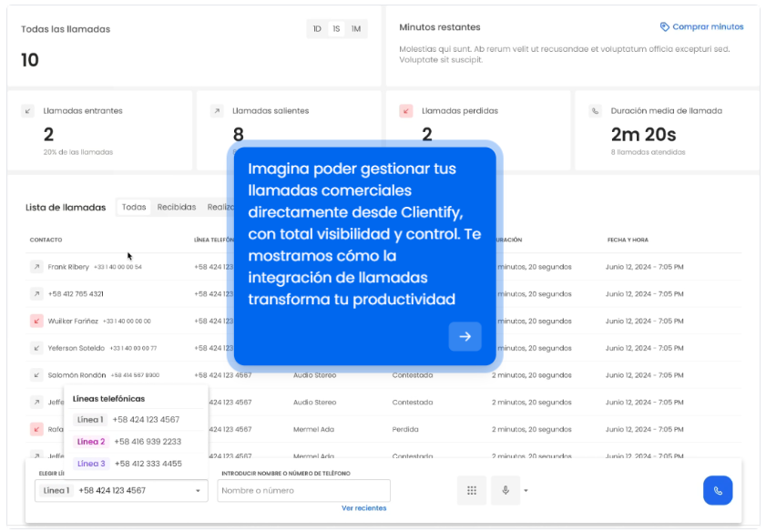Focus the Nombre o número input field
This screenshot has width=766, height=532.
click(x=304, y=490)
